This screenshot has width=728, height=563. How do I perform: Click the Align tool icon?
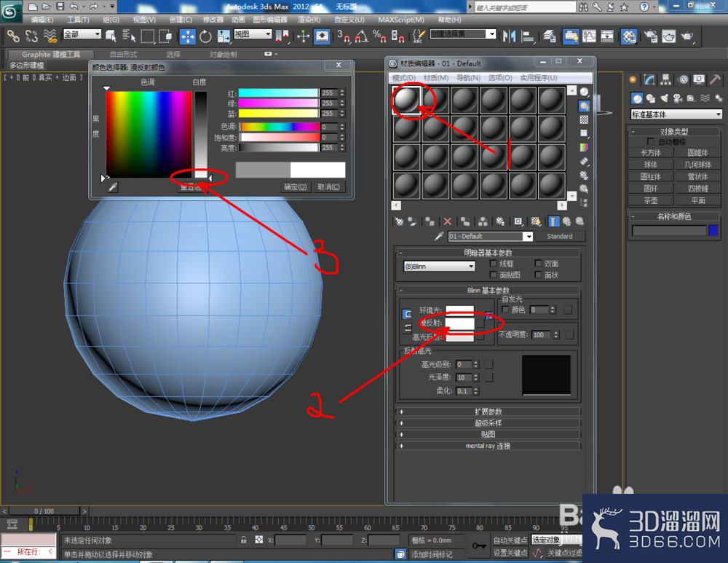528,36
